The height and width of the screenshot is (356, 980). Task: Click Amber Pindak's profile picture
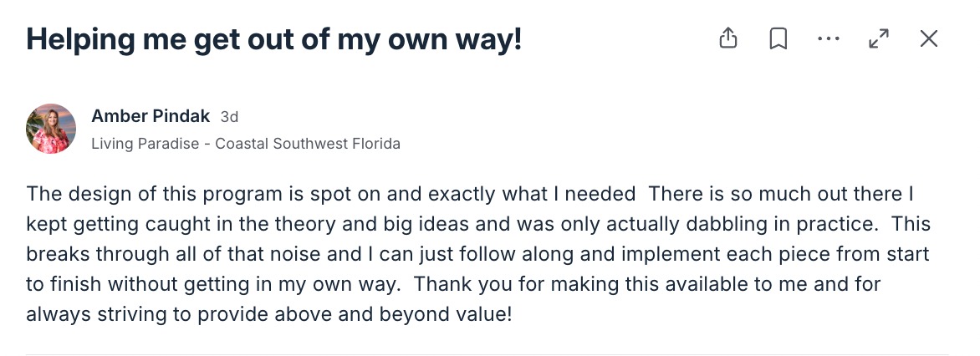(x=51, y=129)
